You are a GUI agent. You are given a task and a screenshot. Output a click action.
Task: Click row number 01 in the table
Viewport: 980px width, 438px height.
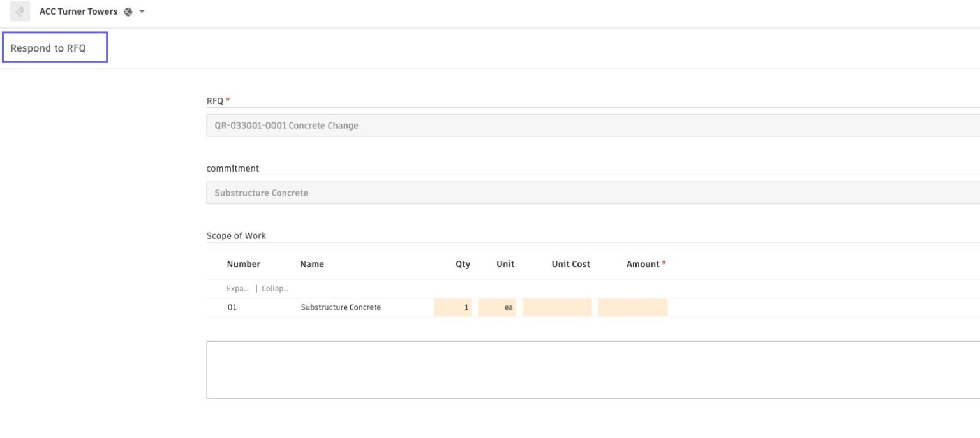click(x=232, y=307)
